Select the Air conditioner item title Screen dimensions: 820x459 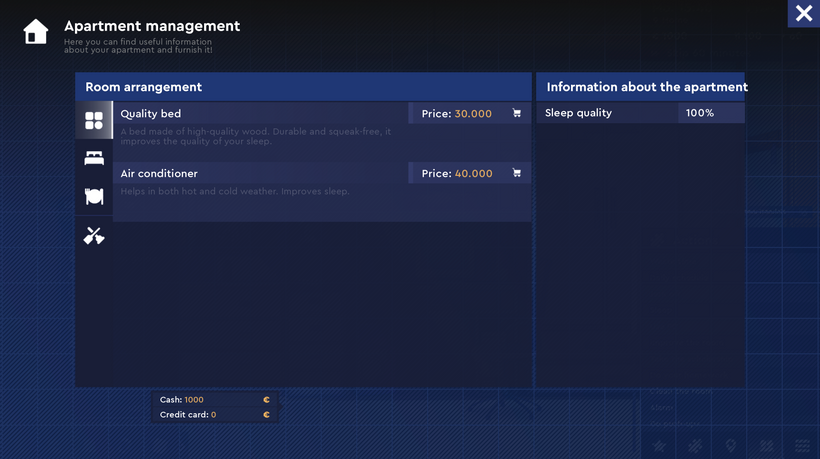tap(159, 174)
